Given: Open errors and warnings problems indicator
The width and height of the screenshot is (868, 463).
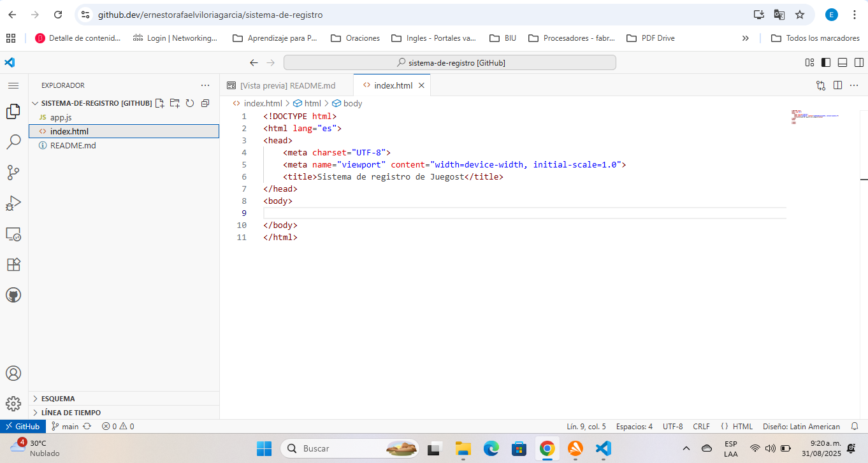Looking at the screenshot, I should pyautogui.click(x=118, y=427).
